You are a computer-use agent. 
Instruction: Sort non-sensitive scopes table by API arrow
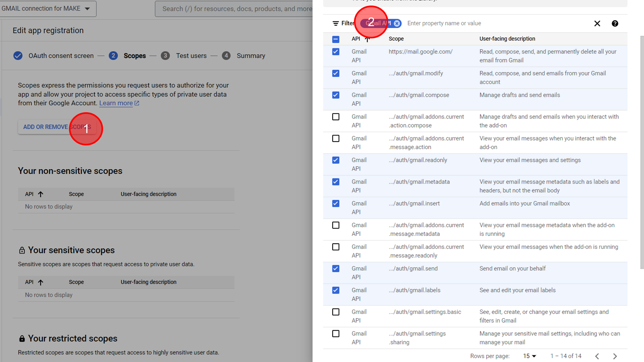(41, 194)
